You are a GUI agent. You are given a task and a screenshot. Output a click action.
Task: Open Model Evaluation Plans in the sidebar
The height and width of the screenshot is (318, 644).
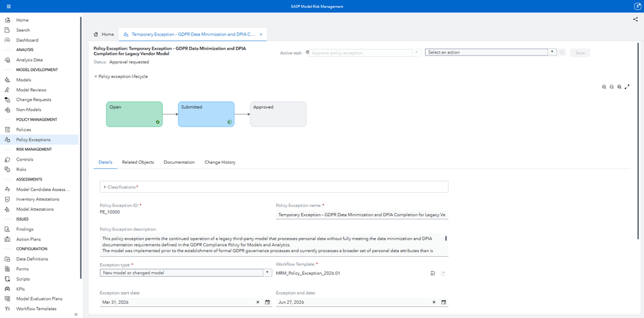(x=39, y=299)
